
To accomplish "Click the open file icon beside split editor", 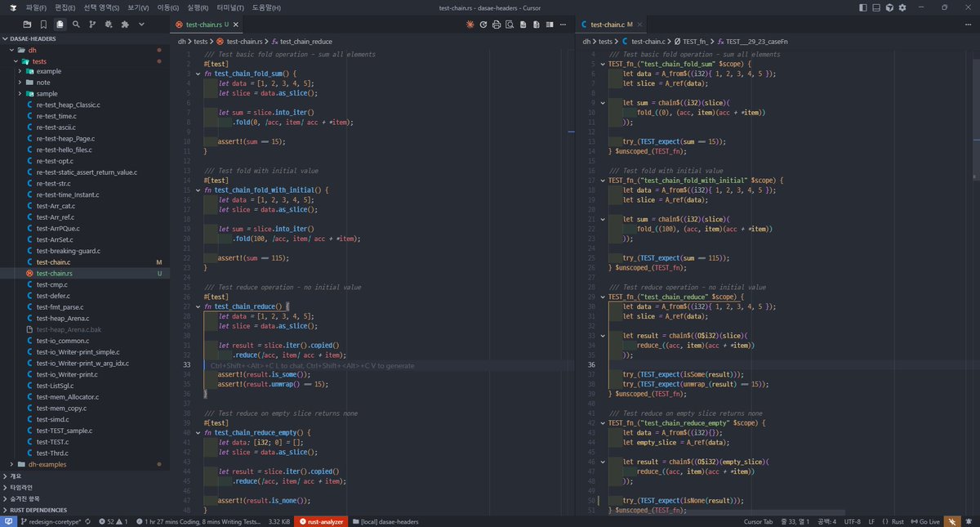I will [x=538, y=25].
